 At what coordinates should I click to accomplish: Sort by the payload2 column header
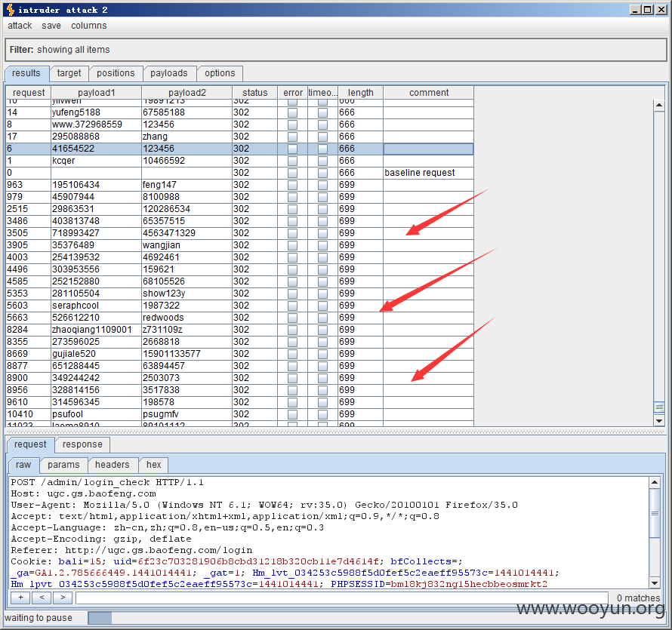[x=186, y=93]
